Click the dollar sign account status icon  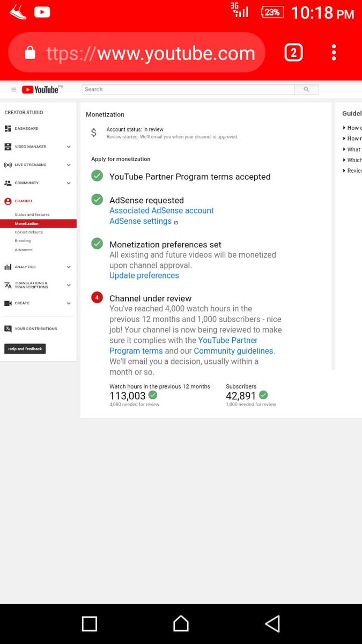94,133
